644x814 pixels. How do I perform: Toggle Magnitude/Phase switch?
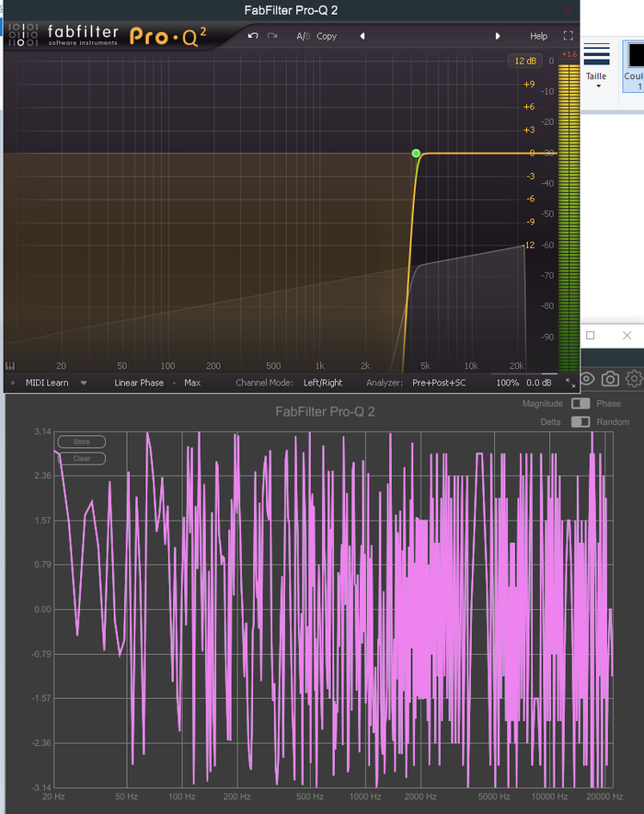point(581,404)
